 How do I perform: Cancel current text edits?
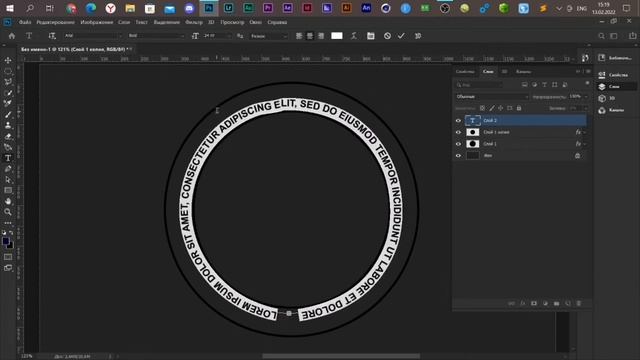pyautogui.click(x=387, y=36)
